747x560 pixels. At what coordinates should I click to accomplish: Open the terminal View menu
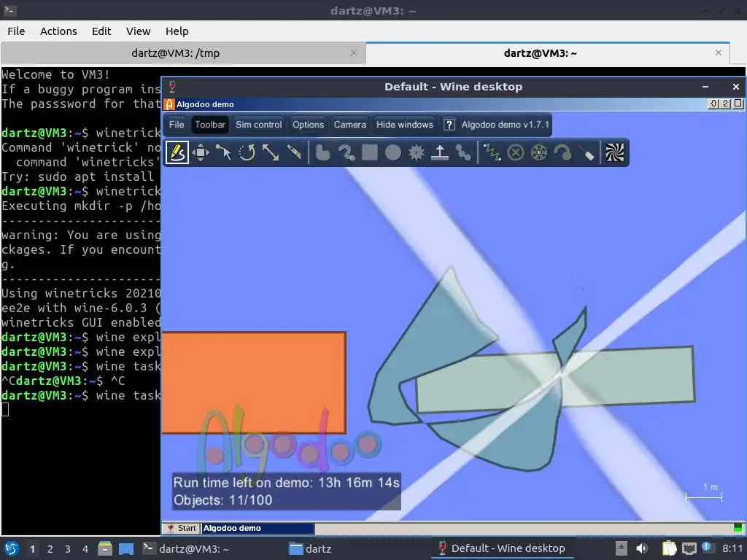point(138,31)
